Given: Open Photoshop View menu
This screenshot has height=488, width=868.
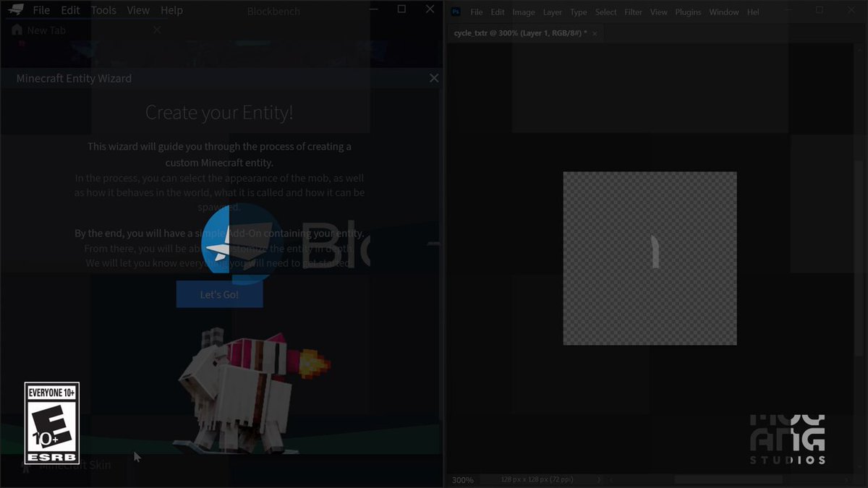Looking at the screenshot, I should [658, 12].
